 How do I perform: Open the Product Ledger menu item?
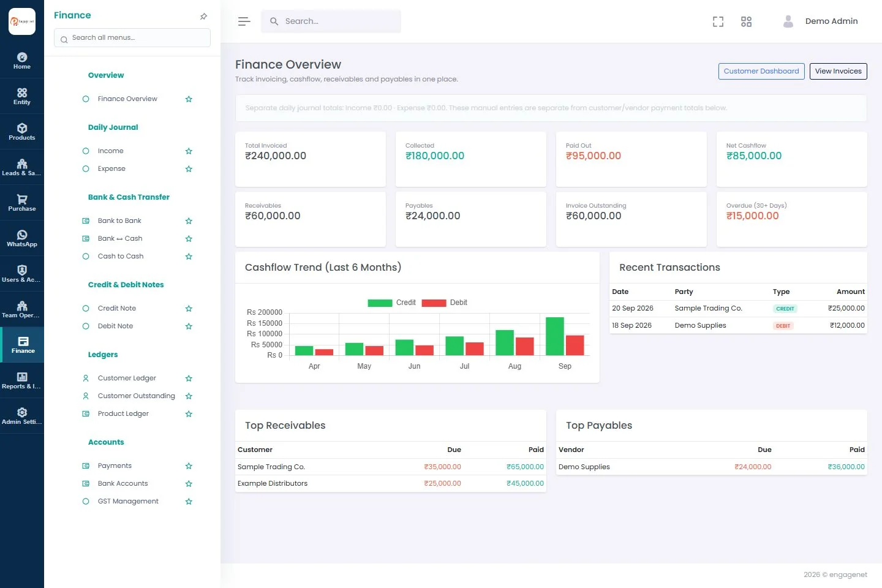pyautogui.click(x=123, y=413)
